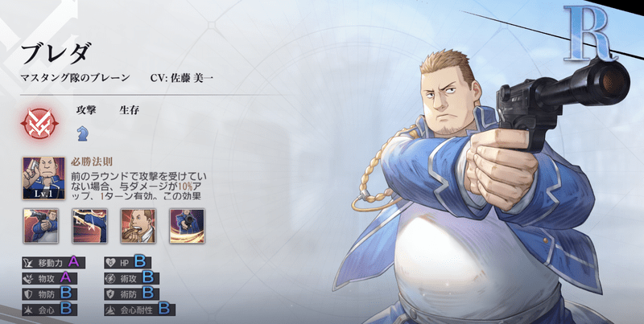The image size is (644, 324).
Task: Click the character name ブレダ
Action: [x=56, y=53]
